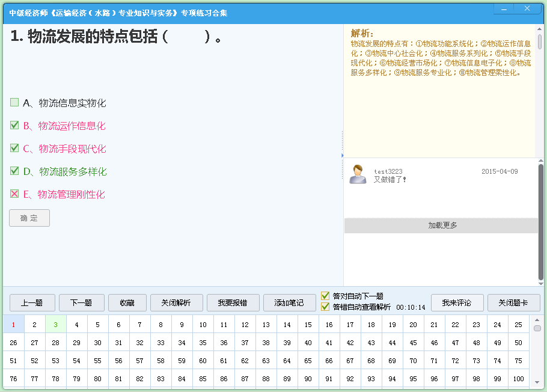This screenshot has height=392, width=547.
Task: Hide the answer card with 关闭题卡
Action: pyautogui.click(x=514, y=302)
